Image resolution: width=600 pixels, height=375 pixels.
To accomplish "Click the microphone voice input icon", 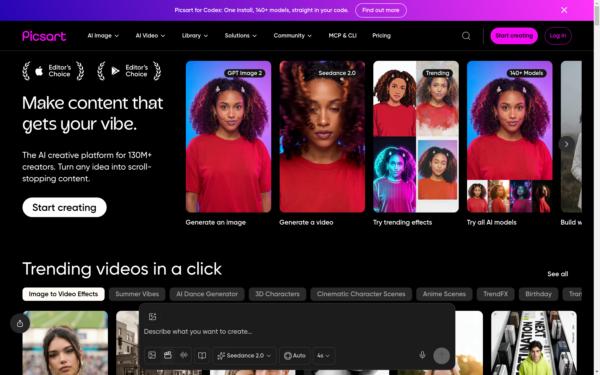I will [x=422, y=355].
